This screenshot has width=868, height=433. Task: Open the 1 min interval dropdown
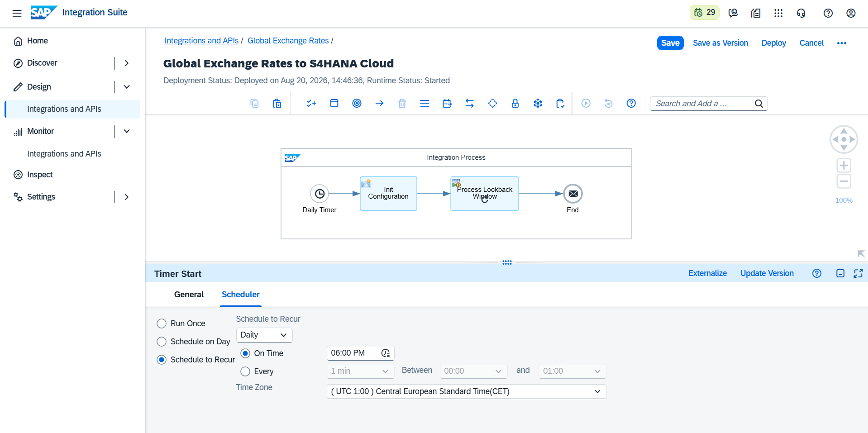point(360,371)
